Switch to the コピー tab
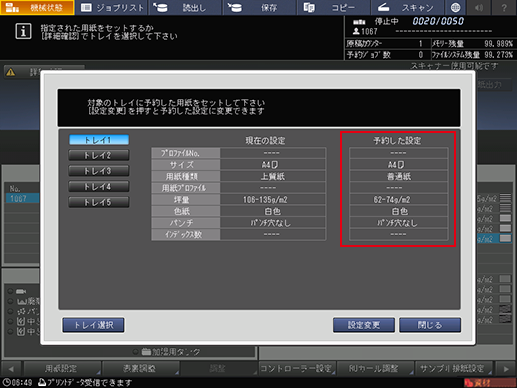Screen dimensions: 517x388 tap(334, 7)
